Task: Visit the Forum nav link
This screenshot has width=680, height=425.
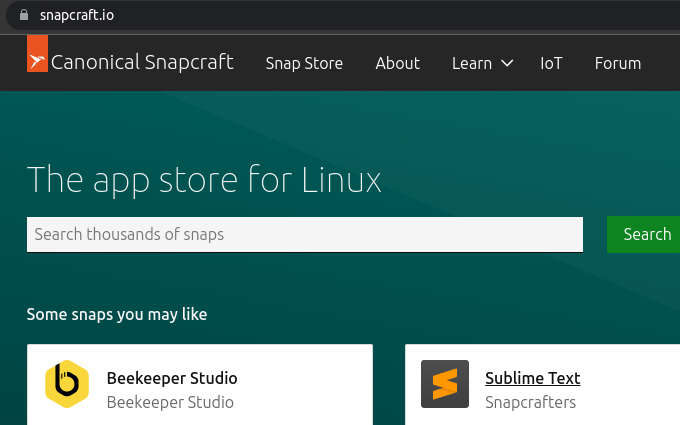Action: point(618,63)
